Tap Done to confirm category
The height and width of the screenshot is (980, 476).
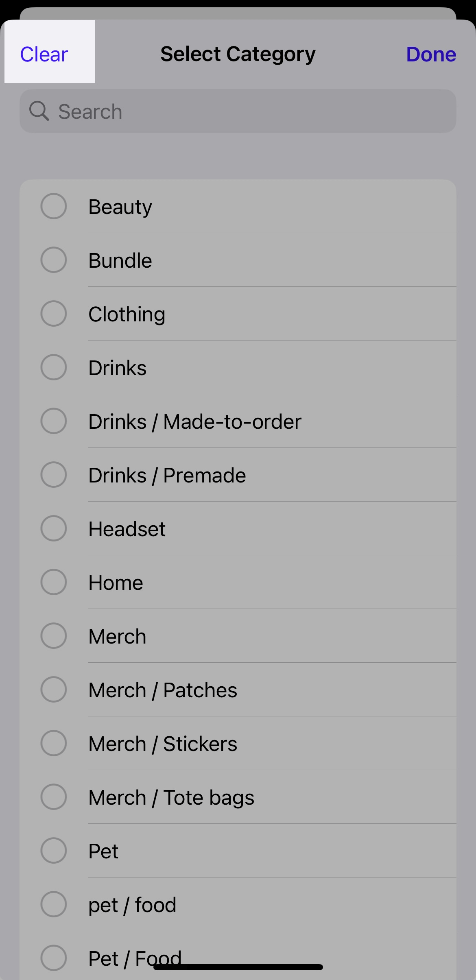click(431, 55)
